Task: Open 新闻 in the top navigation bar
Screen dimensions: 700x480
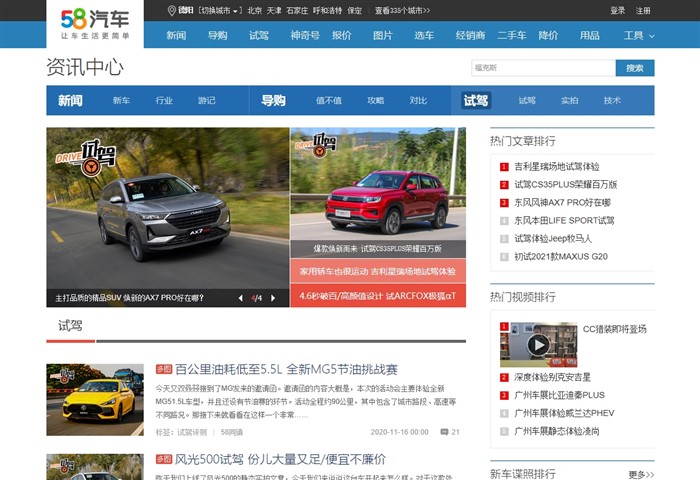Action: click(176, 35)
